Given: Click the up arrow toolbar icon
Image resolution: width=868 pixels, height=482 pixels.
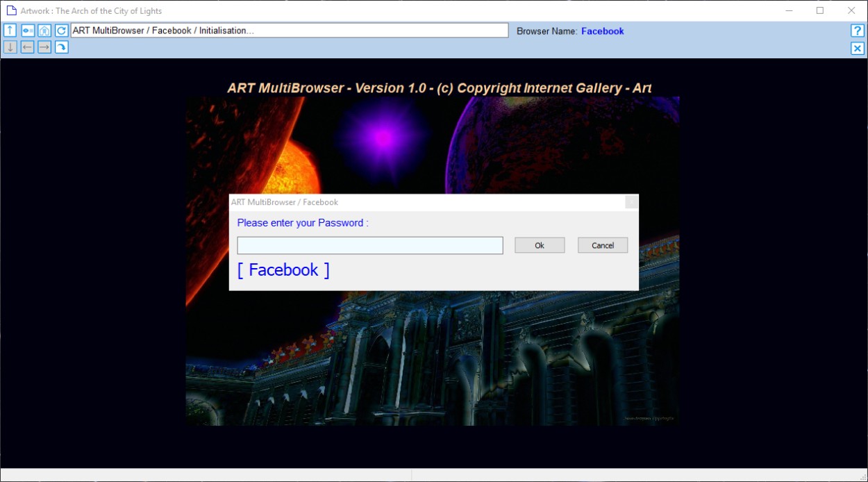Looking at the screenshot, I should tap(10, 31).
